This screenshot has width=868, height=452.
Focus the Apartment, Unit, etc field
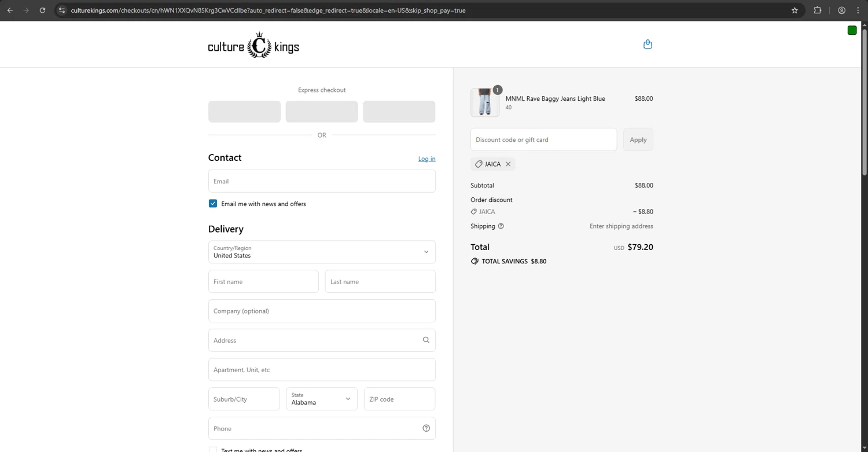322,370
